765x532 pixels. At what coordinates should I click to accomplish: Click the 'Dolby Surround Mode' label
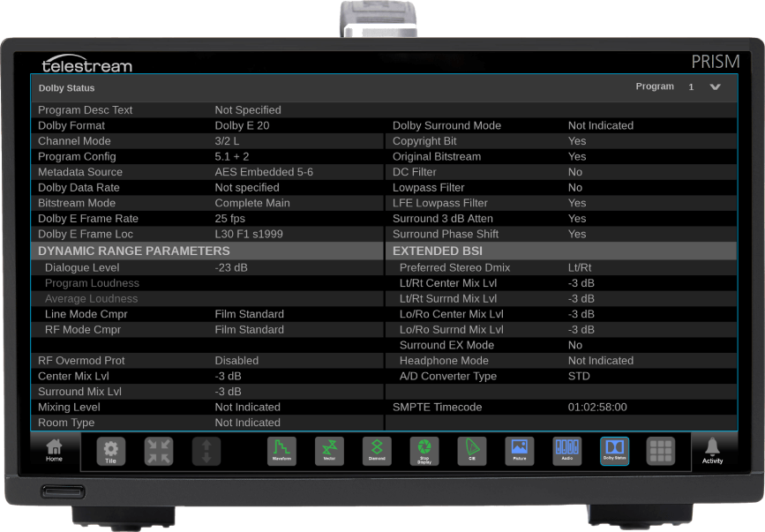tap(446, 126)
